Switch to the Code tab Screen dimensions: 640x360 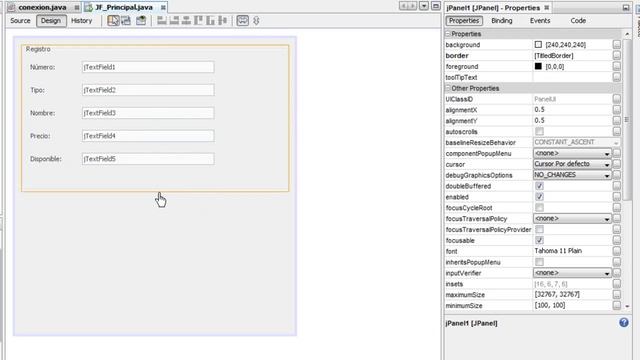pos(578,20)
